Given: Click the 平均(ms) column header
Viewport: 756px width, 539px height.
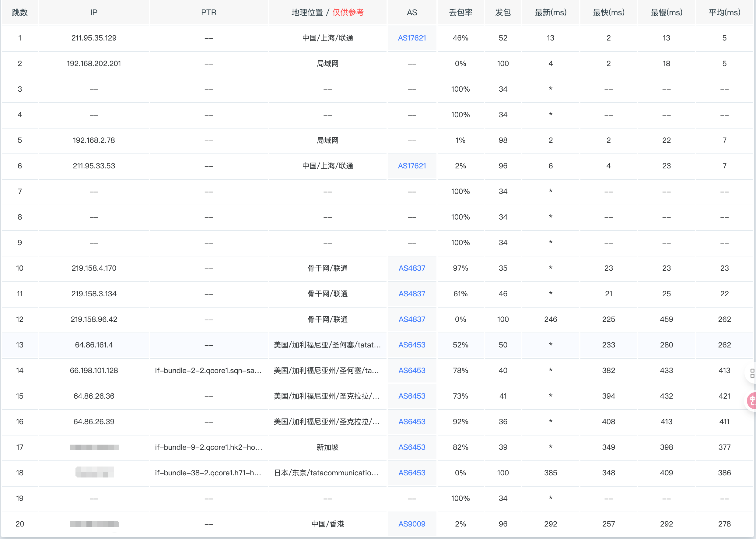Looking at the screenshot, I should click(724, 12).
